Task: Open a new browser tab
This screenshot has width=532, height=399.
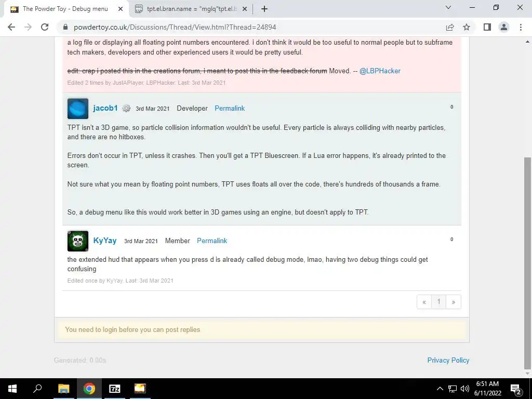Action: 264,9
